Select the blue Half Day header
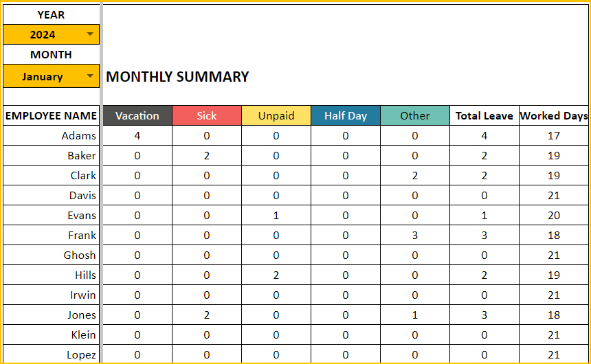 [x=346, y=115]
